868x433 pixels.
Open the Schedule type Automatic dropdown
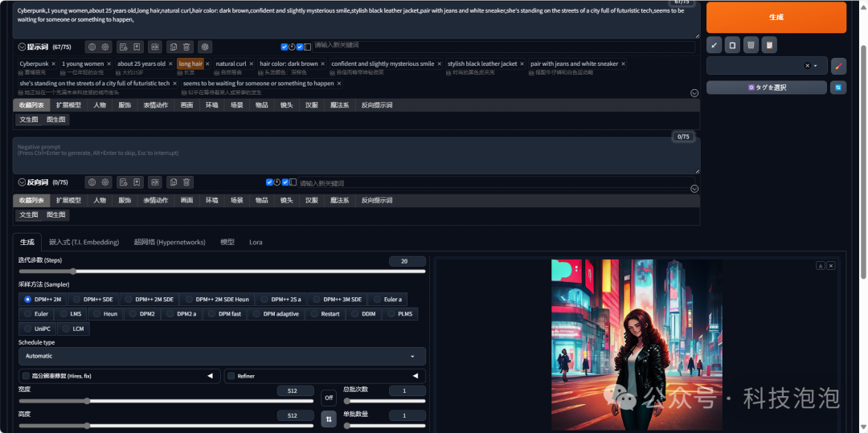click(222, 356)
